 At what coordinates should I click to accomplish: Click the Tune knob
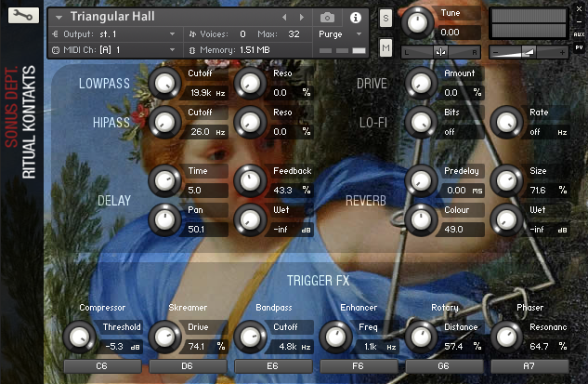417,22
